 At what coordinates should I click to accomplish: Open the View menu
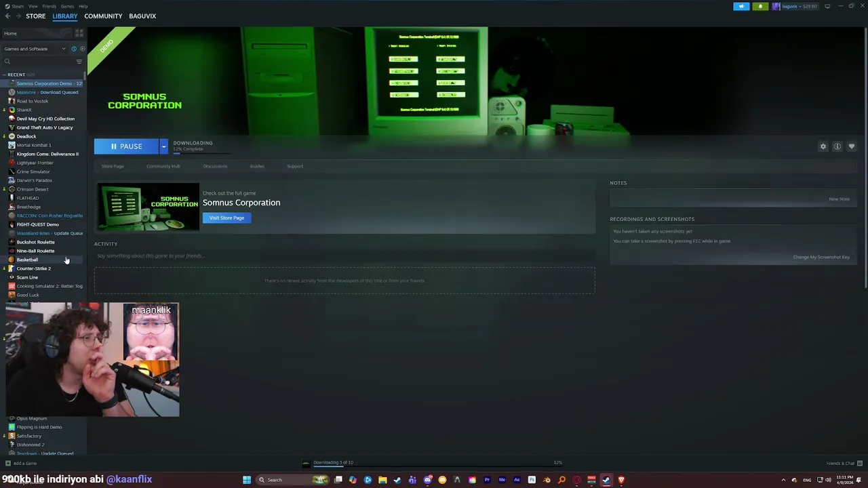(x=33, y=6)
